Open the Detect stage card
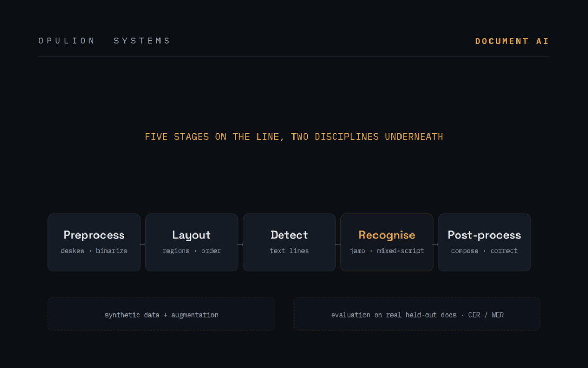Screen dimensions: 588x368 tap(289, 243)
